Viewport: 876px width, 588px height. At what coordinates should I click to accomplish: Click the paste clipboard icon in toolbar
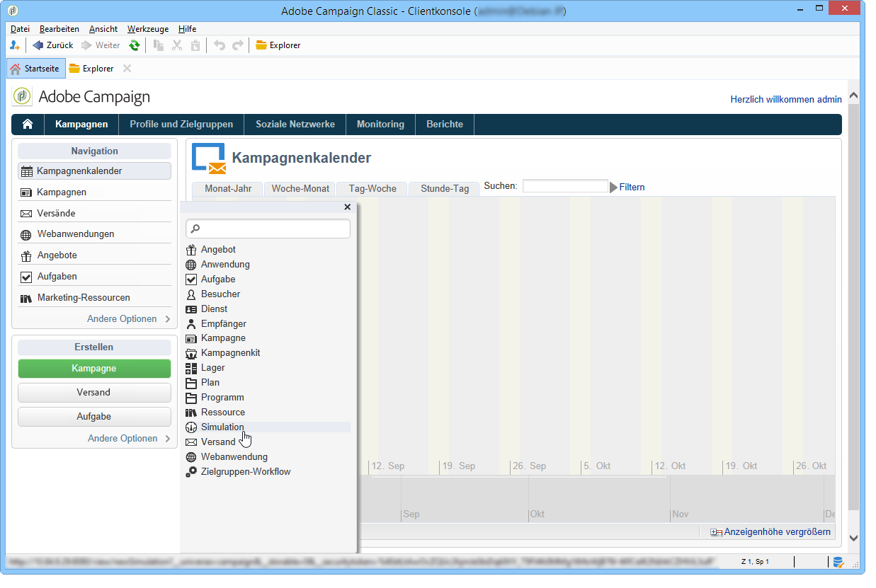point(195,45)
